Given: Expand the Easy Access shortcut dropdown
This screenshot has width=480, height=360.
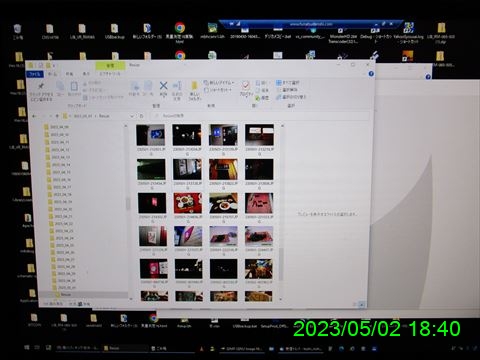Looking at the screenshot, I should tap(218, 90).
